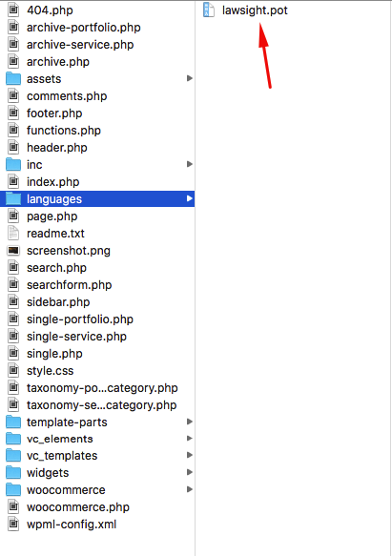Open the vc_templates folder row
Viewport: 392px width, 556px height.
click(x=97, y=456)
